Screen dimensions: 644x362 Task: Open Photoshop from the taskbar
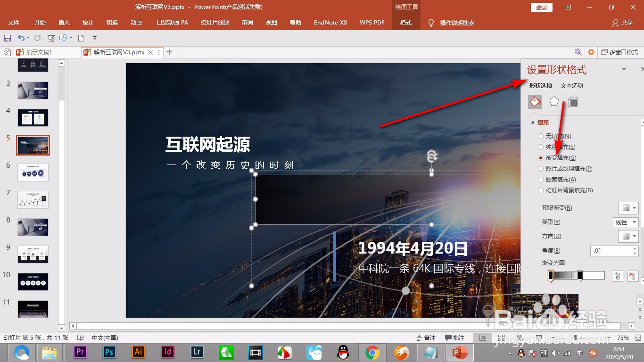(109, 352)
